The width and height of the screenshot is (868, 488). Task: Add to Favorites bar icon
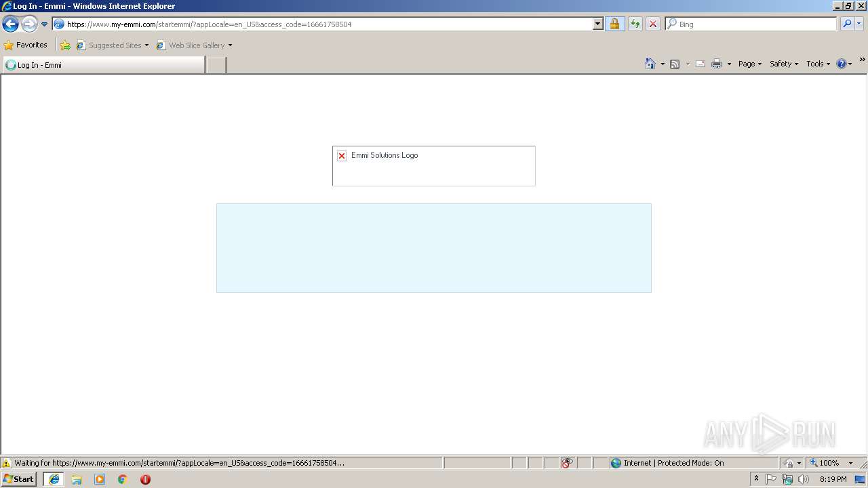click(x=65, y=45)
